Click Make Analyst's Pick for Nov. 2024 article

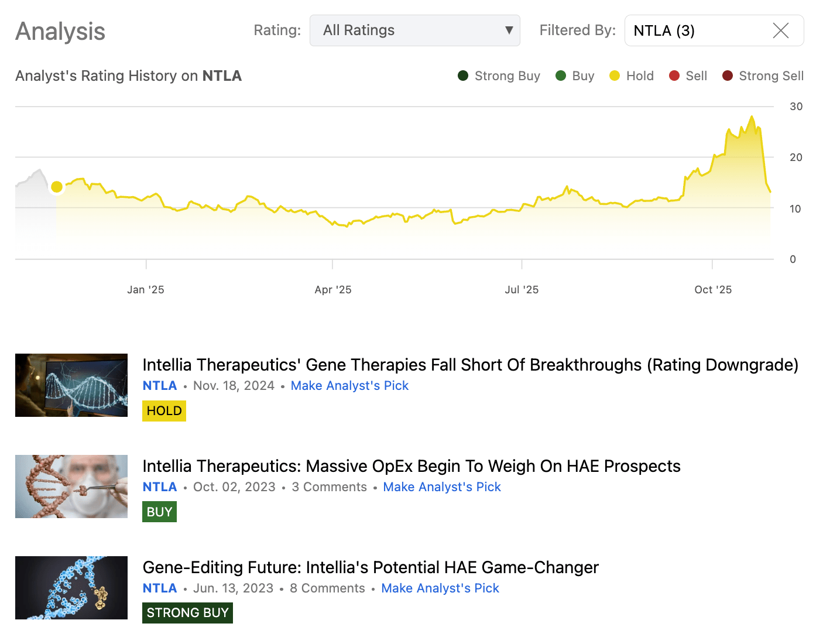pyautogui.click(x=349, y=386)
